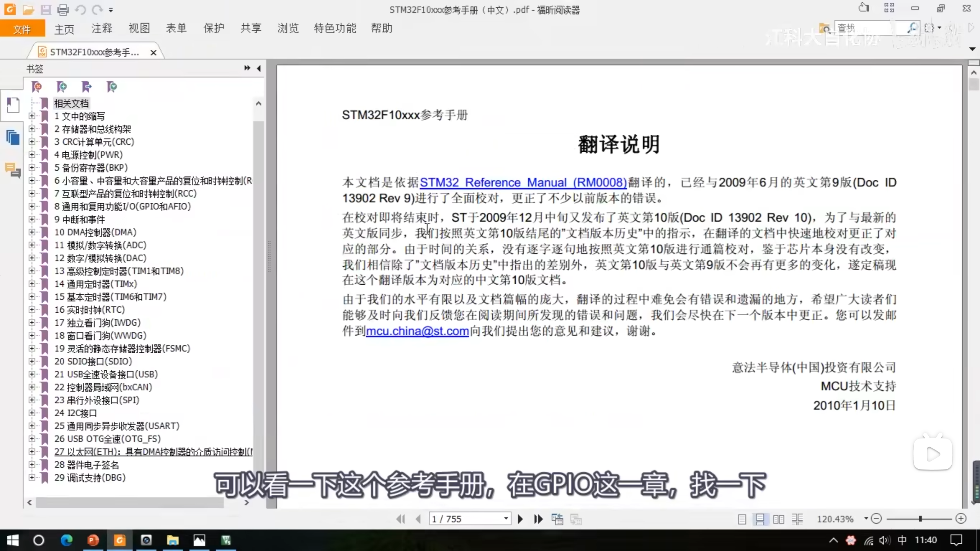
Task: Open the comments panel icon in sidebar
Action: pos(13,170)
